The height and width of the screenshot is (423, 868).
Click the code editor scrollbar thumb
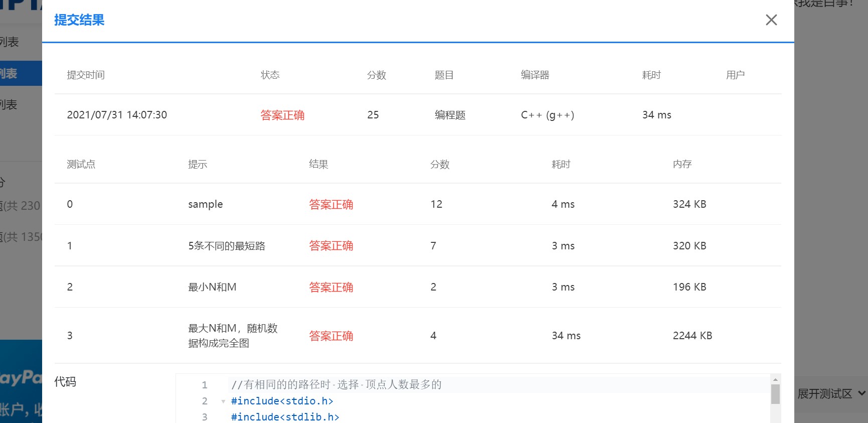[x=775, y=394]
